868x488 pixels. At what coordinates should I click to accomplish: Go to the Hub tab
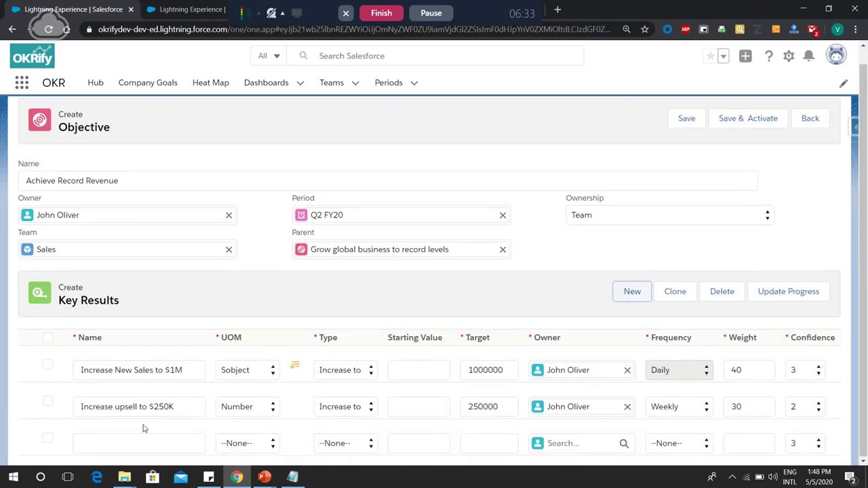click(x=96, y=83)
